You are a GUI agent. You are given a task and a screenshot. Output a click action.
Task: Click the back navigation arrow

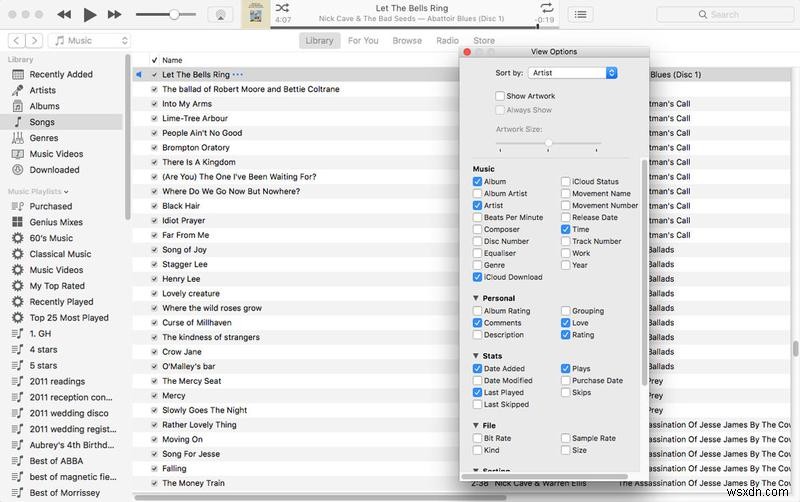click(17, 40)
